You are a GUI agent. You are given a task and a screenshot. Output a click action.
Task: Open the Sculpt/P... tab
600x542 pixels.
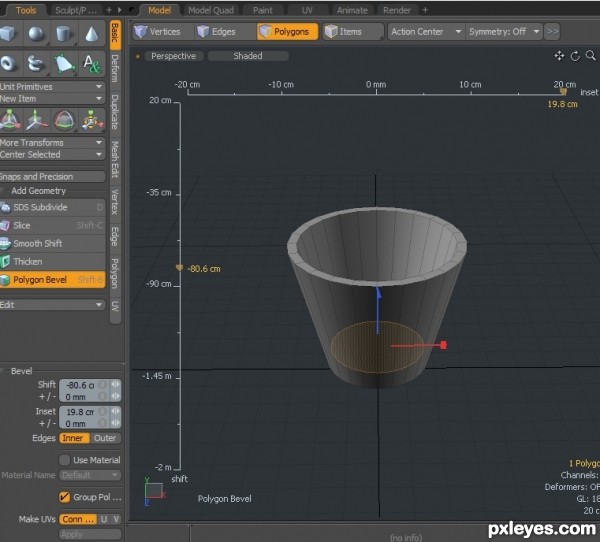point(75,10)
